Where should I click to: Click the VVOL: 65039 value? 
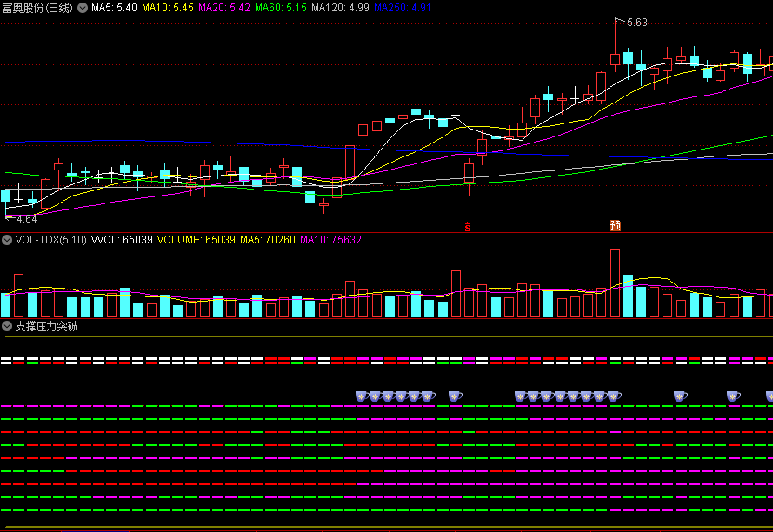122,240
